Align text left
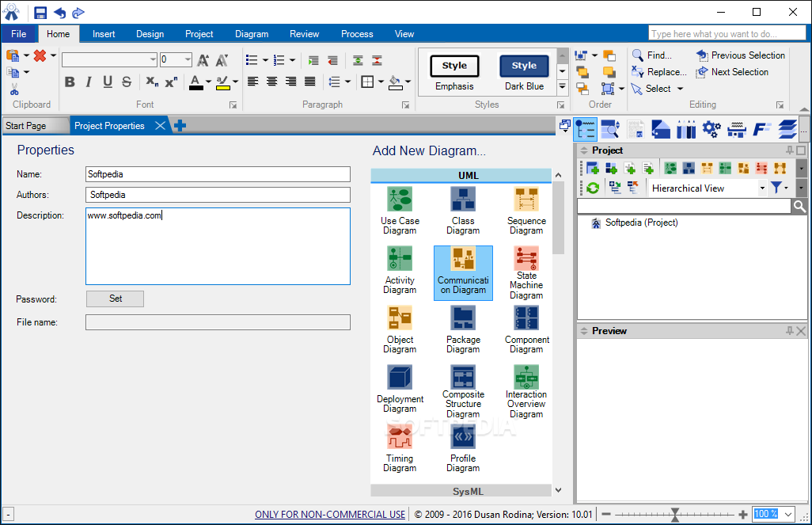The image size is (812, 525). pos(252,82)
